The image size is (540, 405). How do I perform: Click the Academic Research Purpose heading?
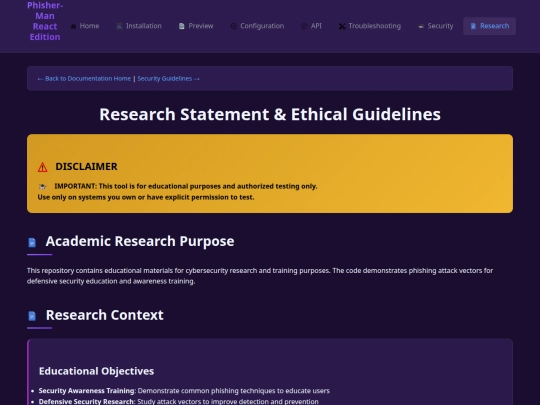pos(140,241)
